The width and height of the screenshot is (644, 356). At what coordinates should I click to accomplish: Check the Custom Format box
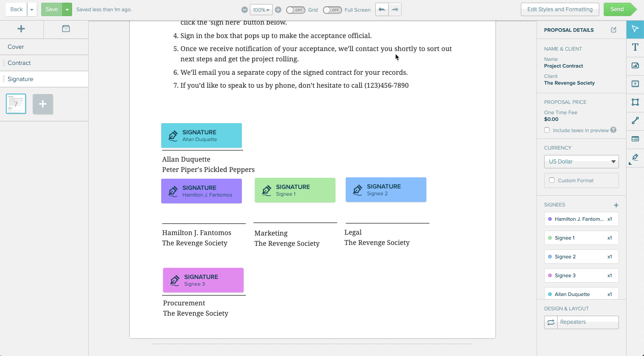552,180
